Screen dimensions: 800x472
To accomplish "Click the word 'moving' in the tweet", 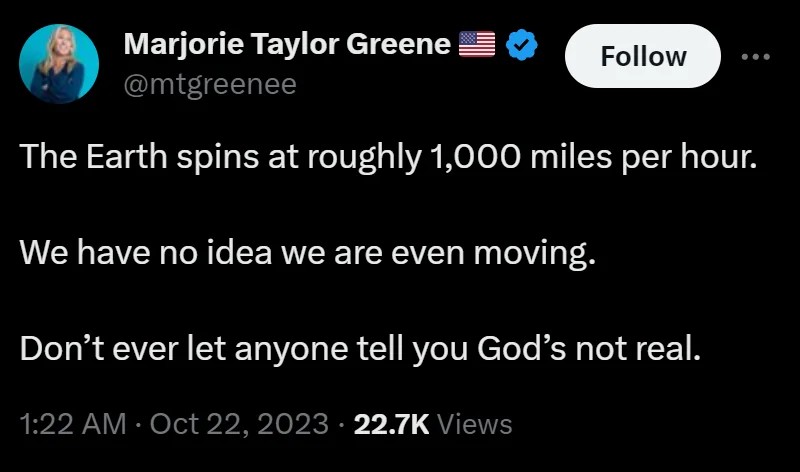I will click(535, 254).
